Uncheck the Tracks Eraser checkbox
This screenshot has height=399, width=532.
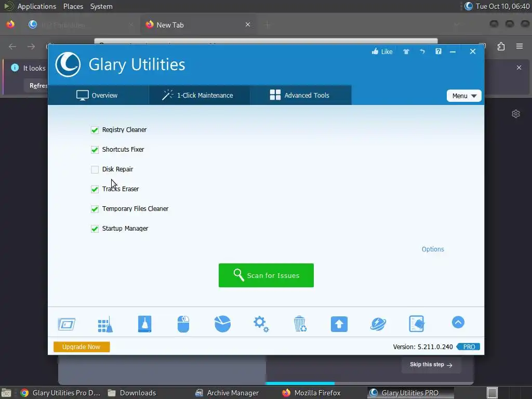tap(95, 189)
